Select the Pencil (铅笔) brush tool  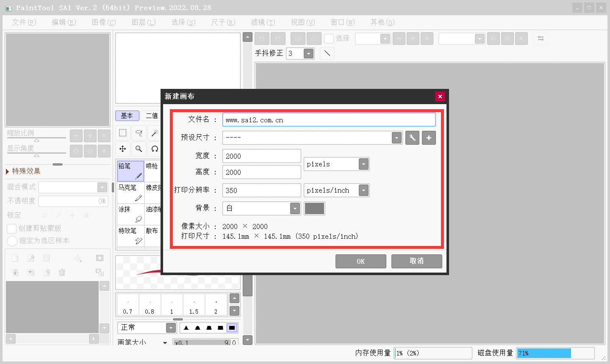pos(130,171)
